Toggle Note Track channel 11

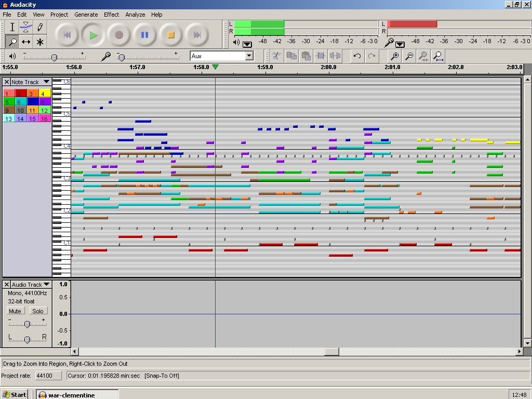tap(33, 110)
